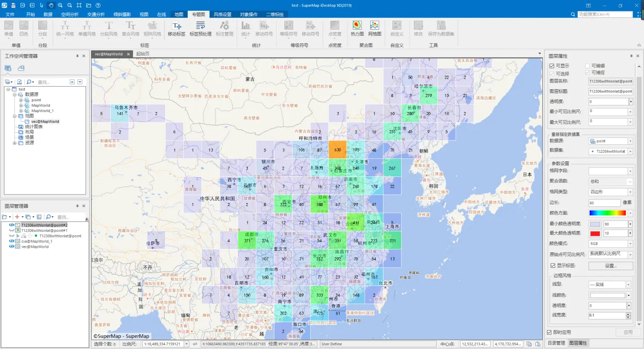Switch to the 空间分析 ribbon tab

click(x=70, y=15)
